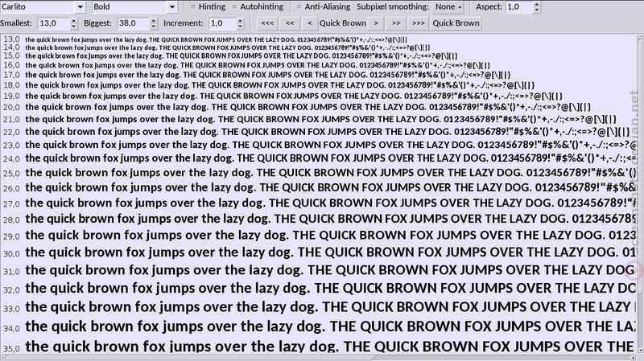
Task: Click the > next button
Action: (x=376, y=23)
